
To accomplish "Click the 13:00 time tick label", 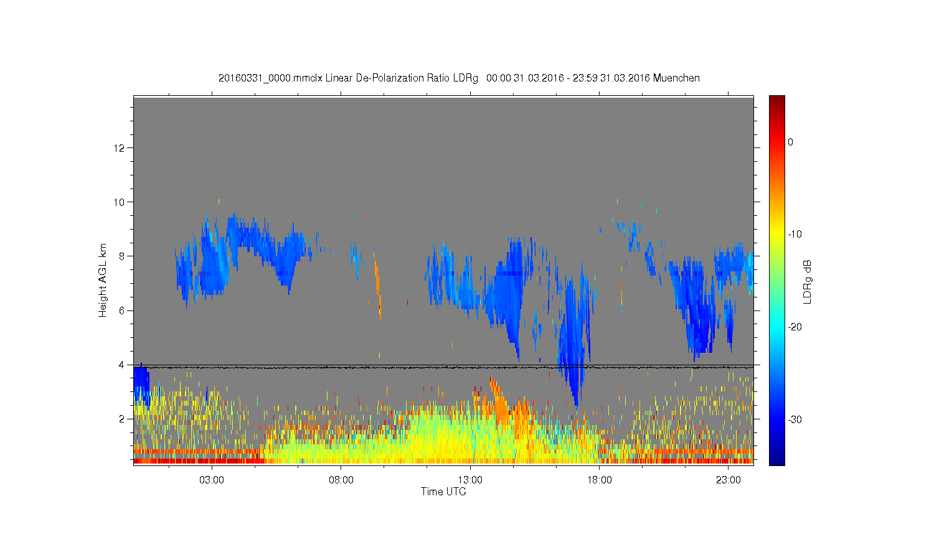I will point(470,480).
